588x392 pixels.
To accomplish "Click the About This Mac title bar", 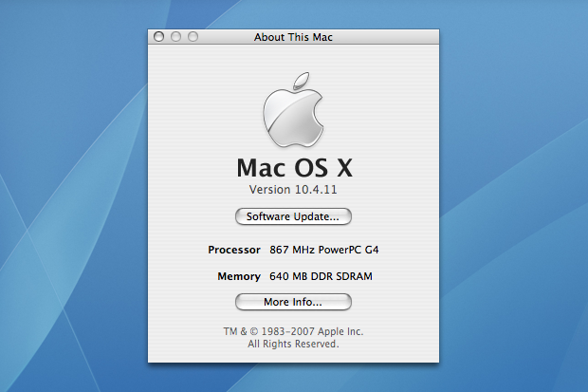I will (x=293, y=37).
